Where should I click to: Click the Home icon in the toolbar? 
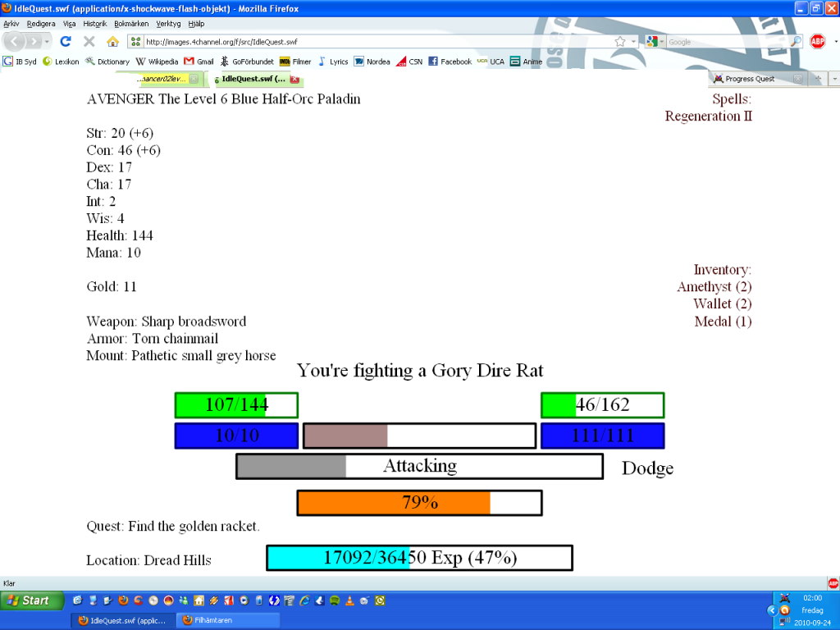click(112, 41)
